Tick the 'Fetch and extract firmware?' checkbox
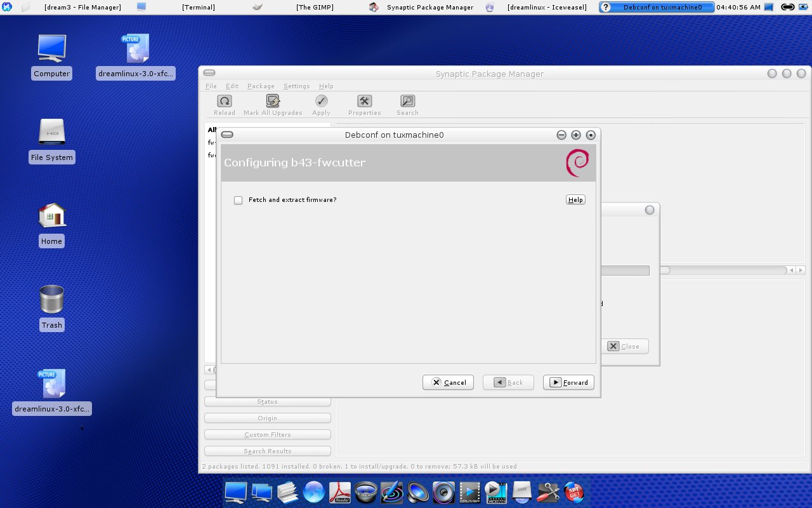The height and width of the screenshot is (508, 812). [239, 200]
